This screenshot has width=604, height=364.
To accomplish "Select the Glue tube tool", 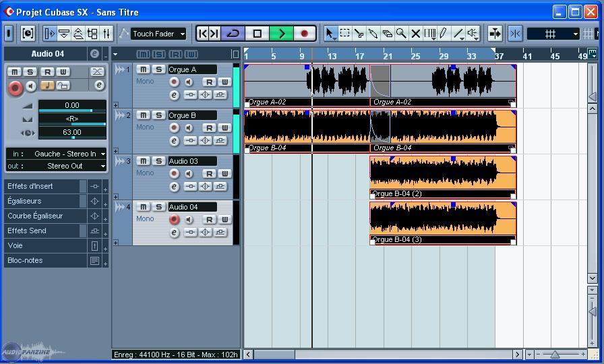I will [x=373, y=34].
